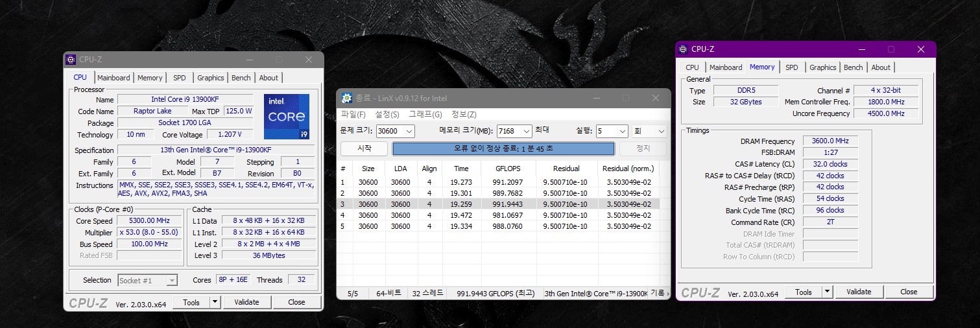Open the 설정(S) menu in LinX

point(387,114)
